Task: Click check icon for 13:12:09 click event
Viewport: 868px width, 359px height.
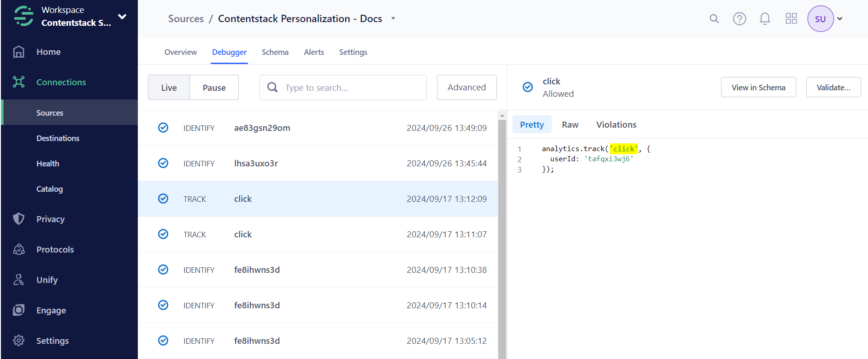Action: click(163, 199)
